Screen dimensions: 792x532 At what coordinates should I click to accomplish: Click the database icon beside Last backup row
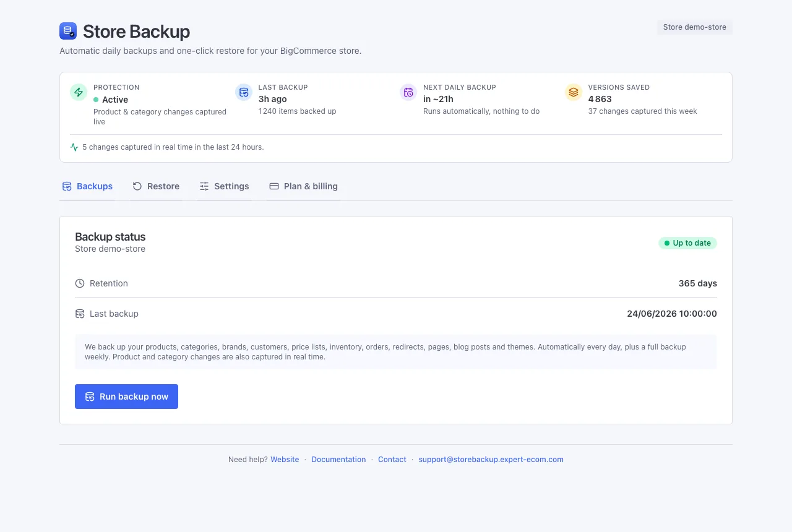pos(80,314)
